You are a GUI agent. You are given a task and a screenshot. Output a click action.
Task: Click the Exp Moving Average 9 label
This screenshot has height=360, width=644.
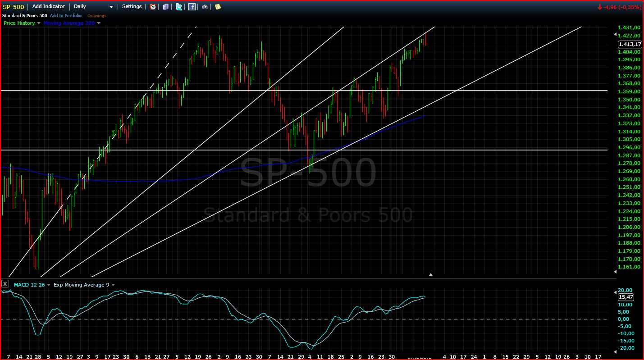tap(82, 285)
